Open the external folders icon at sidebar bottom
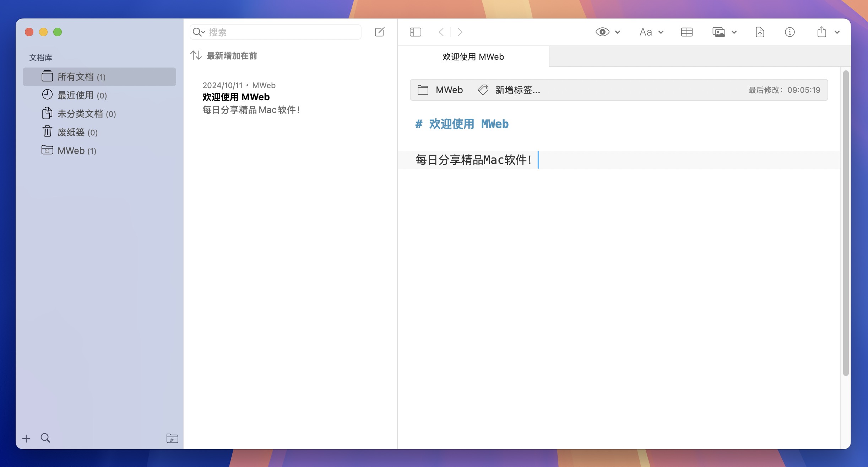The image size is (868, 467). tap(172, 439)
